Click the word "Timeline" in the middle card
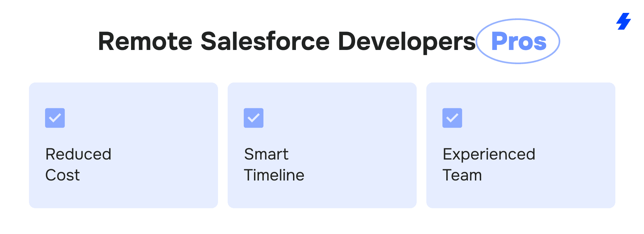 274,175
